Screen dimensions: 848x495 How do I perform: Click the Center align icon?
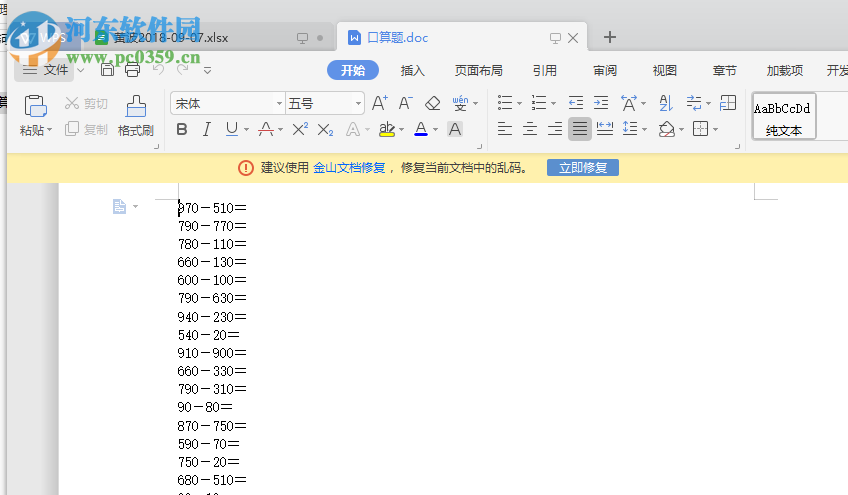pyautogui.click(x=530, y=129)
